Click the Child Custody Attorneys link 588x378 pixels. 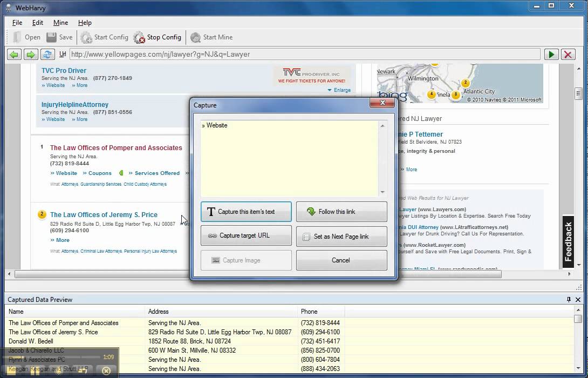[x=145, y=184]
